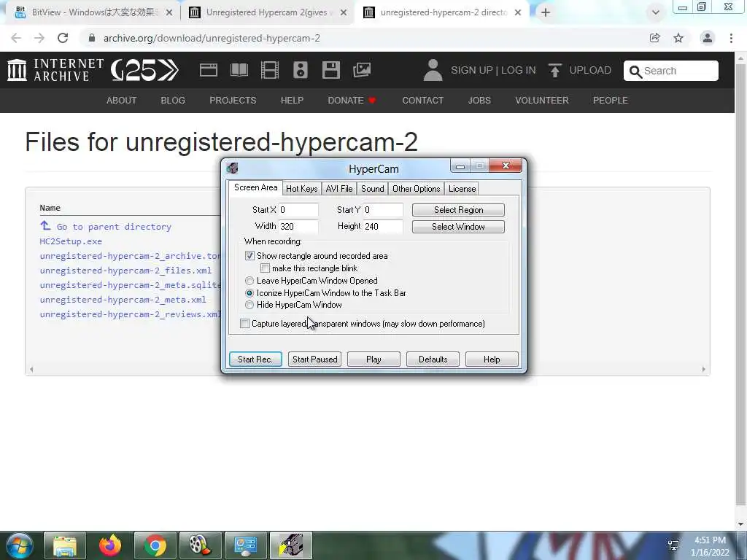The width and height of the screenshot is (747, 560).
Task: Click the Start X input field
Action: click(298, 210)
